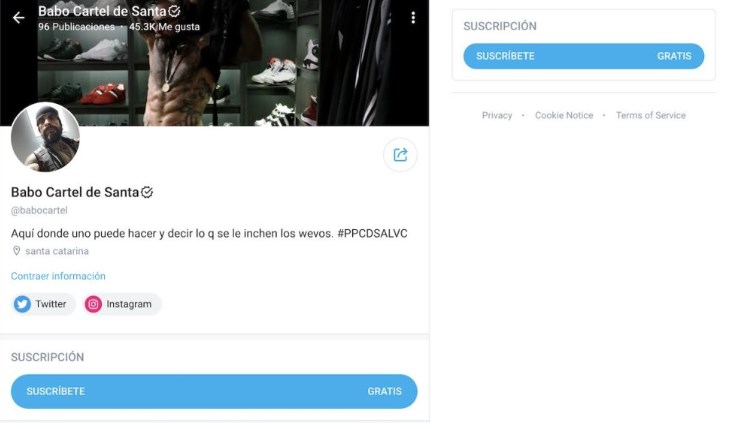
Task: Click the location pin icon
Action: (16, 251)
